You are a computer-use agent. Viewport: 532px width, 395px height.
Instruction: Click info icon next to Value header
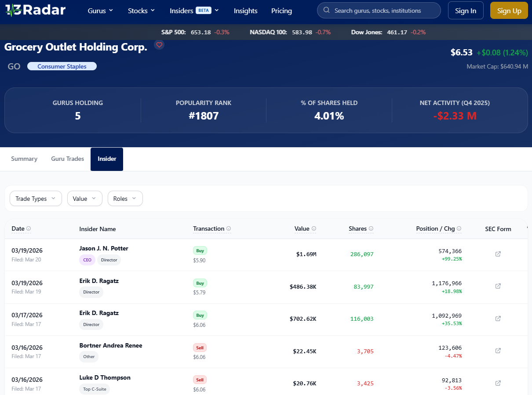(314, 228)
